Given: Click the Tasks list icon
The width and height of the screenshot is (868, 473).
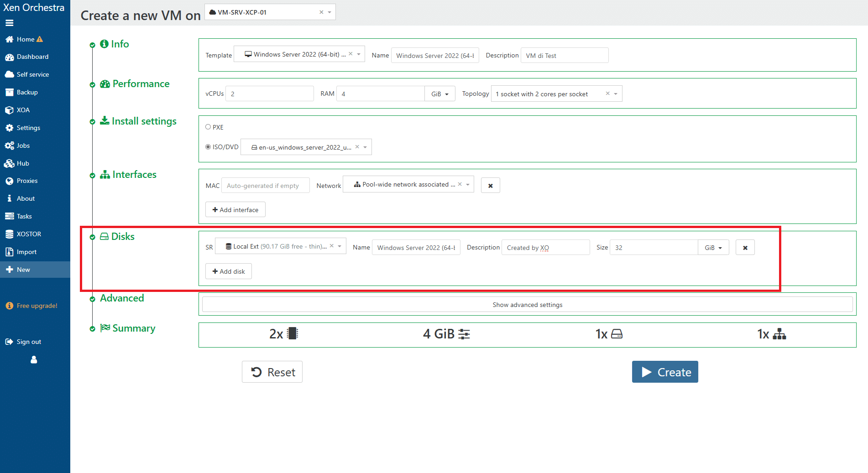Looking at the screenshot, I should pos(9,216).
